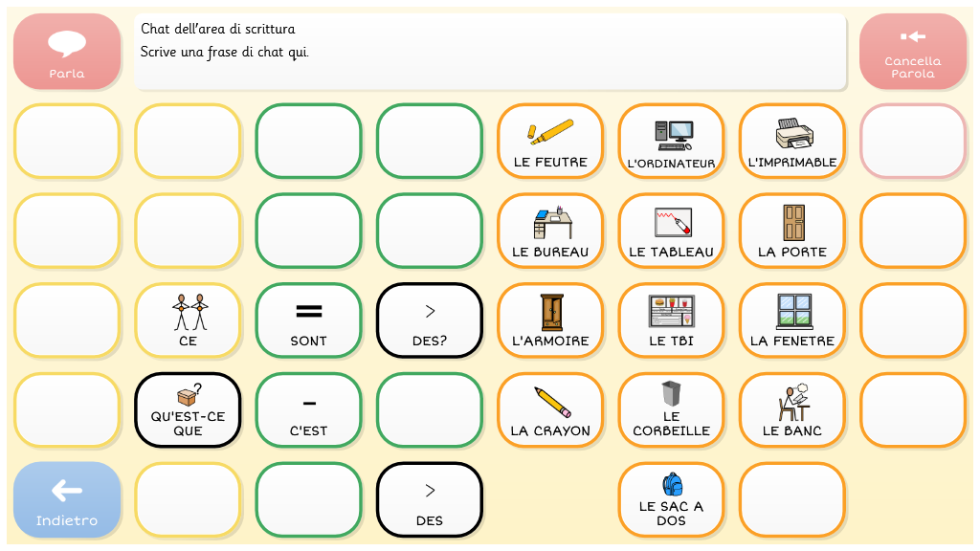The image size is (980, 551).
Task: Click the chat writing area text box
Action: 490,52
